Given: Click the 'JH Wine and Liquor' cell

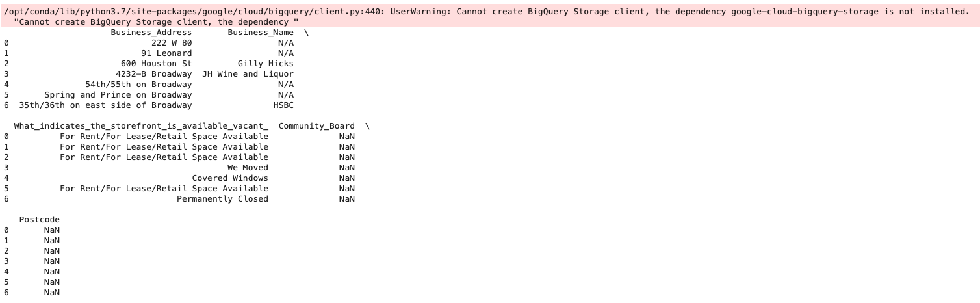Looking at the screenshot, I should (248, 73).
